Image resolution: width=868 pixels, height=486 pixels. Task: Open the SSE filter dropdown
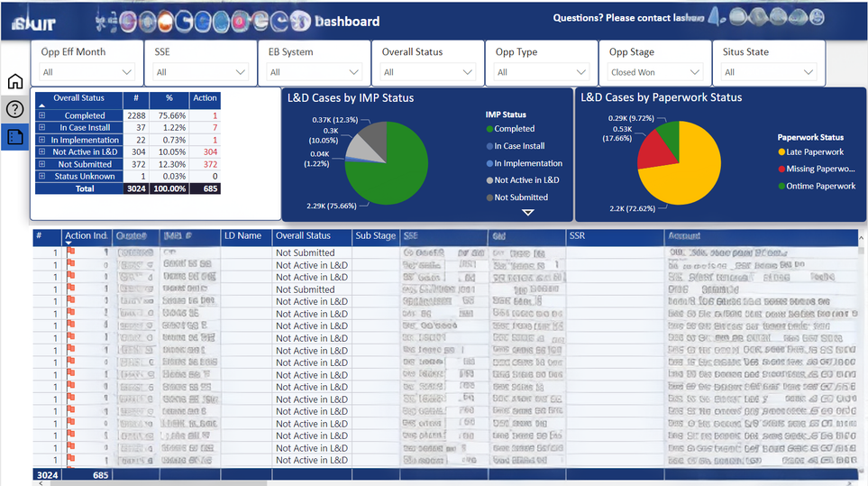200,72
